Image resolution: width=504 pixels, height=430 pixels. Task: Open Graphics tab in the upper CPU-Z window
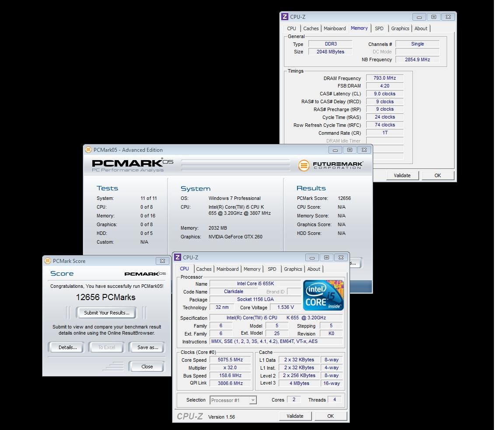[400, 28]
